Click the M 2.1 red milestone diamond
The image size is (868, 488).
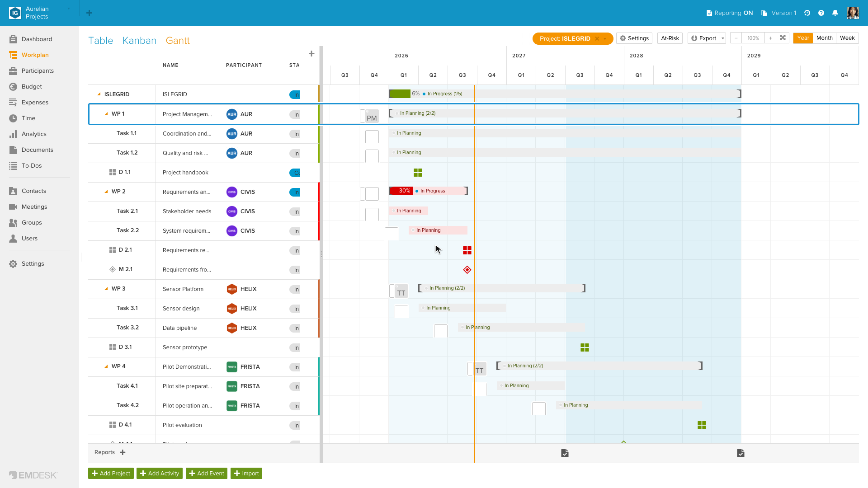pos(467,270)
